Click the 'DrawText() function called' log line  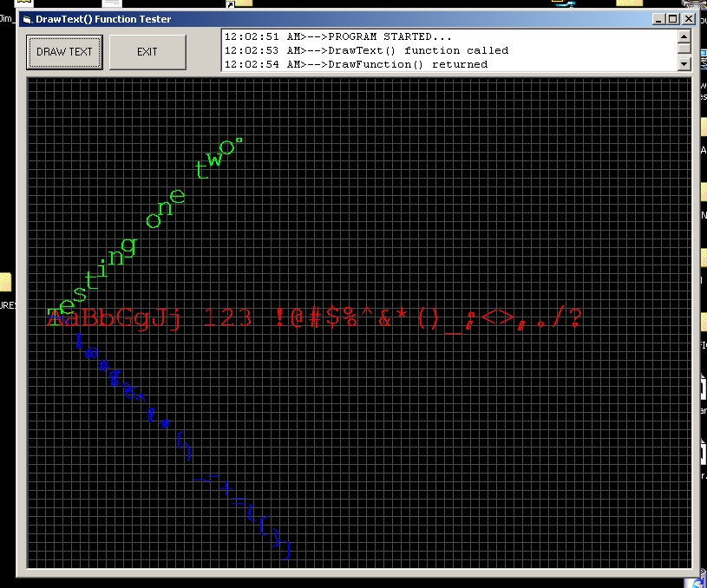point(366,50)
